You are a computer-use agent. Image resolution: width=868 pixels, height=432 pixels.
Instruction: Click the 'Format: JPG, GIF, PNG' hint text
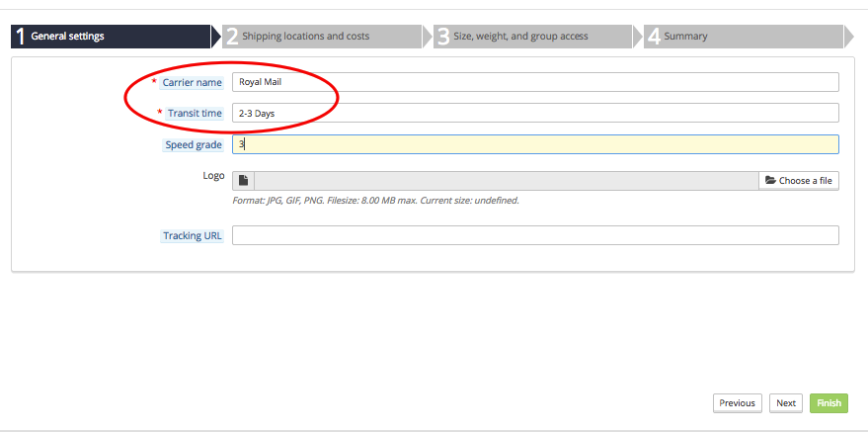(x=376, y=201)
